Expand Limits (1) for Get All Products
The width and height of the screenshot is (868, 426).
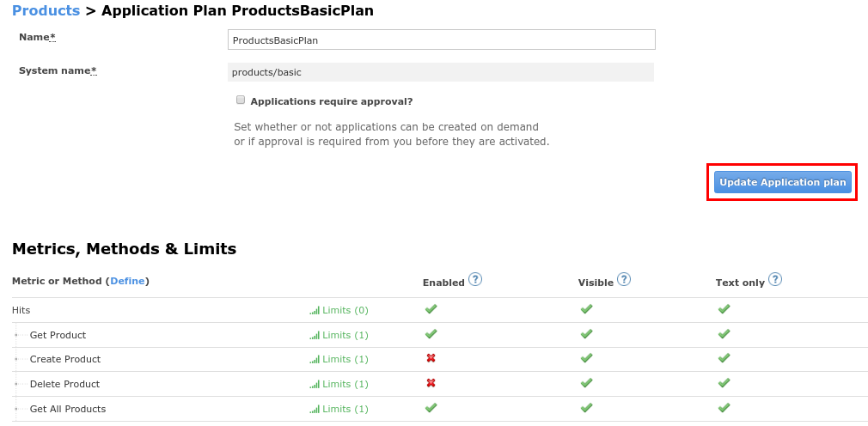click(x=345, y=409)
